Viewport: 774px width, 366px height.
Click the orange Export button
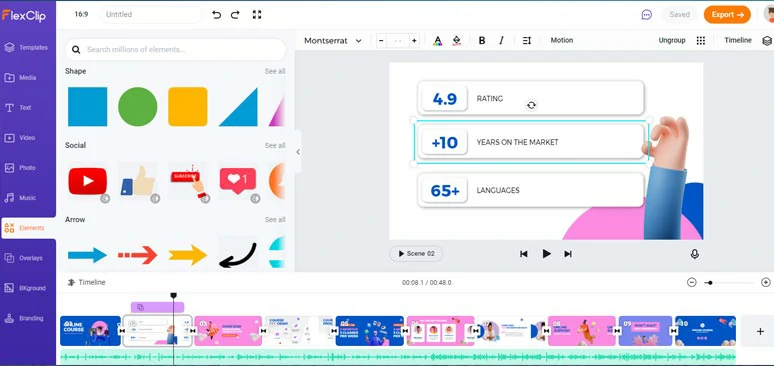click(727, 15)
